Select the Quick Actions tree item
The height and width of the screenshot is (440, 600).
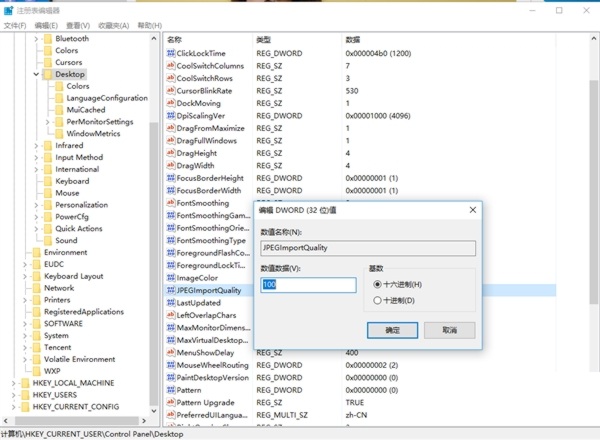coord(79,228)
